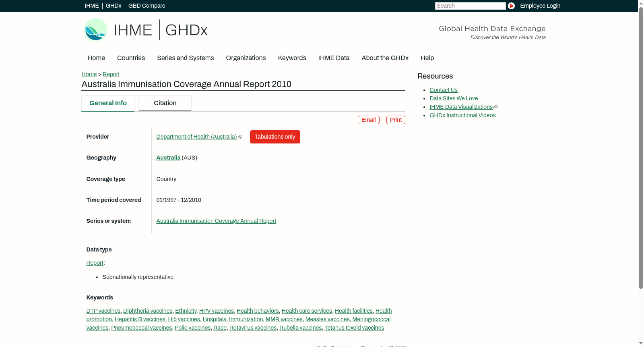Click the red search submit arrow icon
The image size is (644, 347).
click(x=511, y=6)
